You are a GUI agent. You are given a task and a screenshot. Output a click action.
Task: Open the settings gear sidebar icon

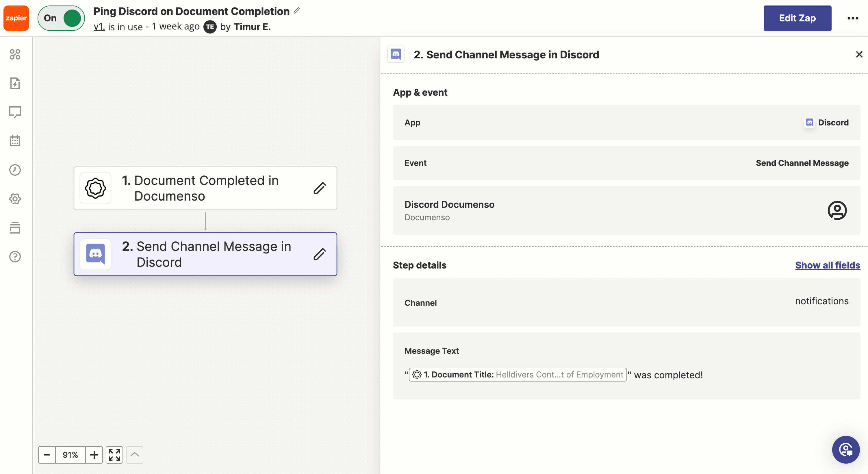[x=15, y=199]
